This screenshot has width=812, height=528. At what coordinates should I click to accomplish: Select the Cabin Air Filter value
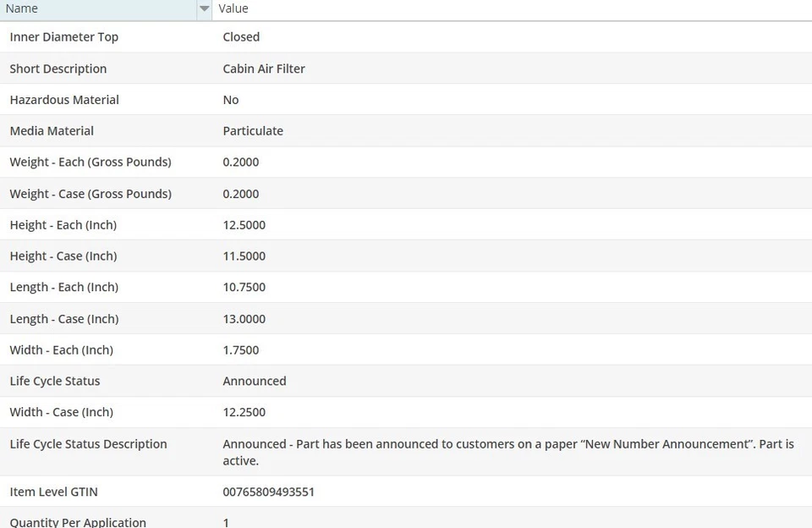[x=264, y=69]
